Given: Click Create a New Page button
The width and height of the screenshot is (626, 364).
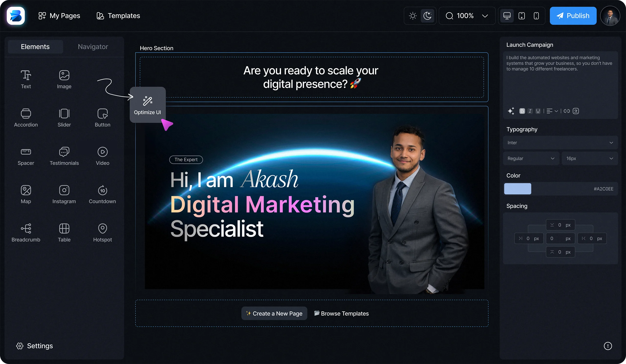Looking at the screenshot, I should click(x=274, y=313).
